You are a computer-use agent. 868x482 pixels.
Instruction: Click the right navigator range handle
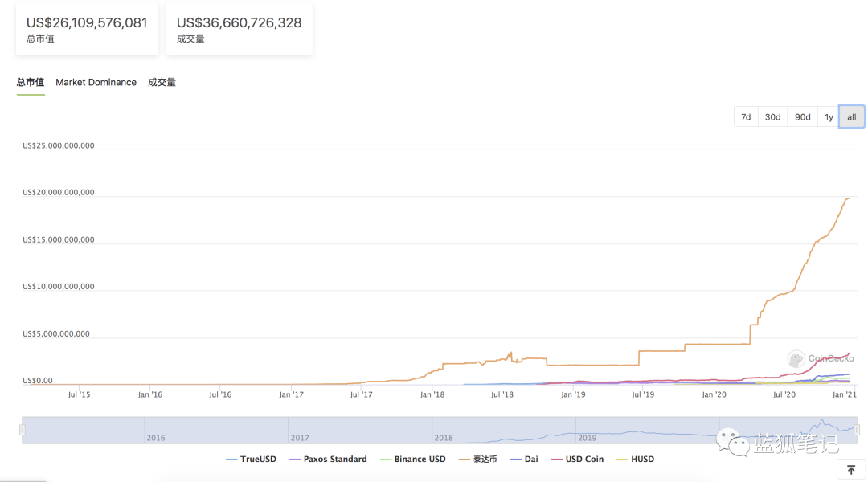(x=857, y=430)
